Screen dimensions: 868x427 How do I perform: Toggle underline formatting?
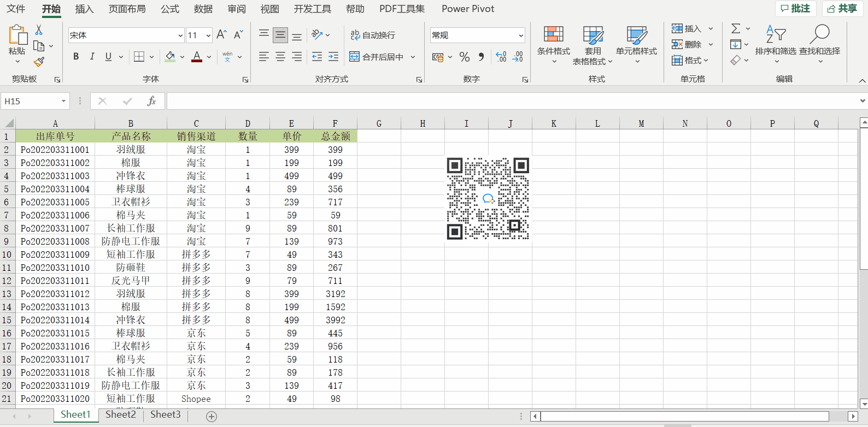(x=108, y=56)
